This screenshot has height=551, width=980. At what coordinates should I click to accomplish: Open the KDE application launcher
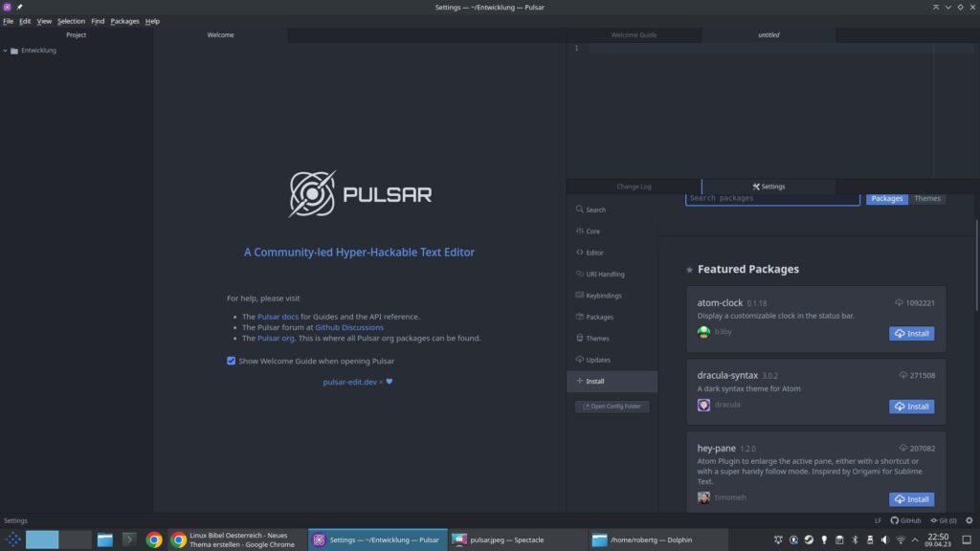click(x=12, y=540)
